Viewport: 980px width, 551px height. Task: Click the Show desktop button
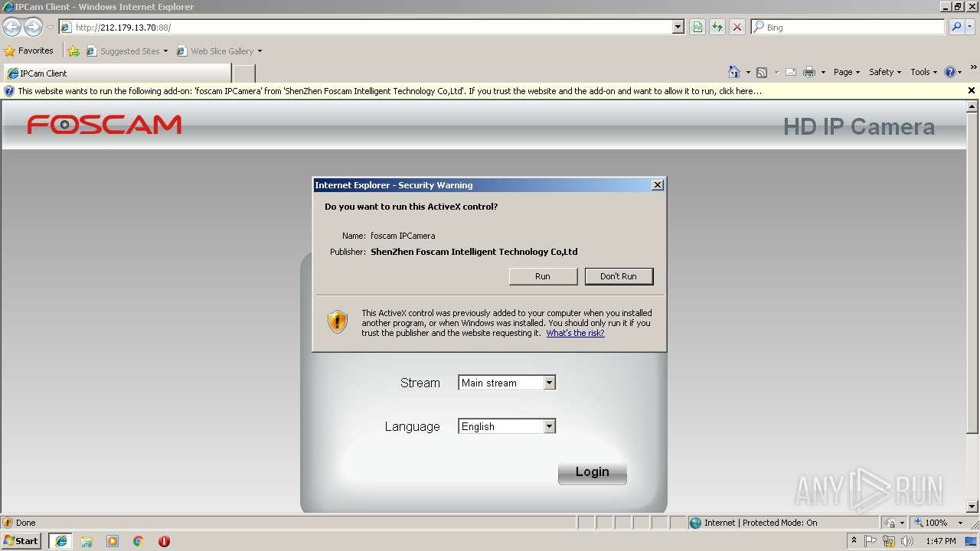[972, 541]
